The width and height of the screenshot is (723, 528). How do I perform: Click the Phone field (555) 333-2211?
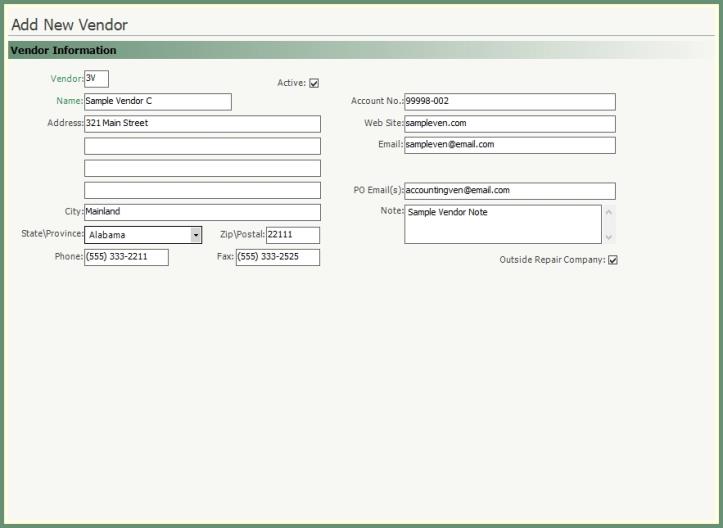tap(126, 257)
